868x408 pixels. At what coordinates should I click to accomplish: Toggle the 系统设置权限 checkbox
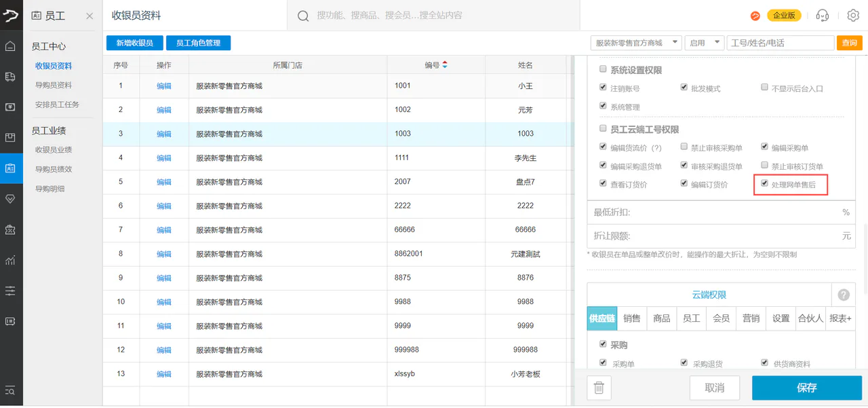pos(603,69)
